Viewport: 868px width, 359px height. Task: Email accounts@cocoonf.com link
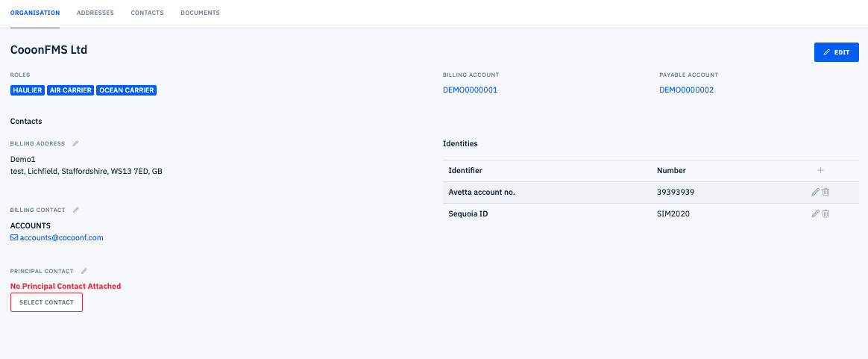click(61, 238)
